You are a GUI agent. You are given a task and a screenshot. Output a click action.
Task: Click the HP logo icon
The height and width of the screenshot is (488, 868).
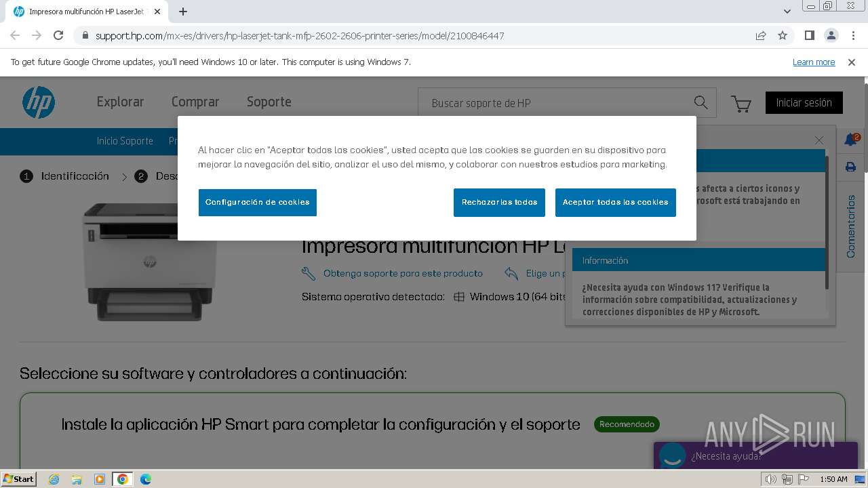click(x=39, y=102)
